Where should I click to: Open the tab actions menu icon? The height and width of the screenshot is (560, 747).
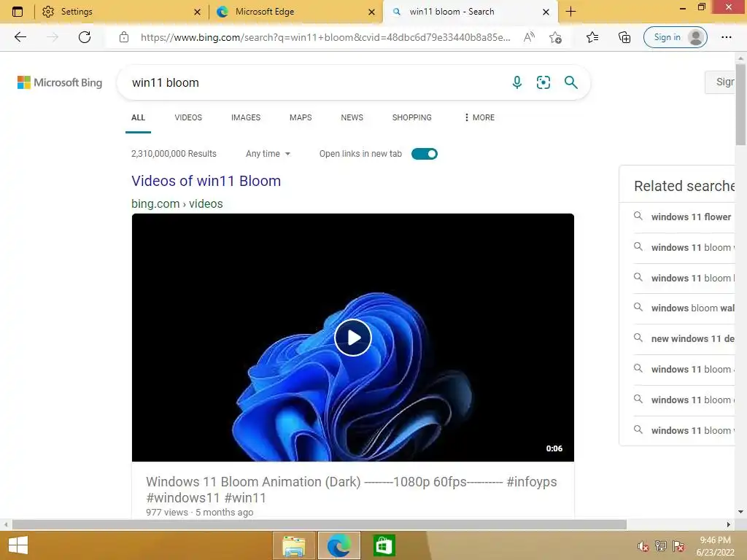point(18,12)
